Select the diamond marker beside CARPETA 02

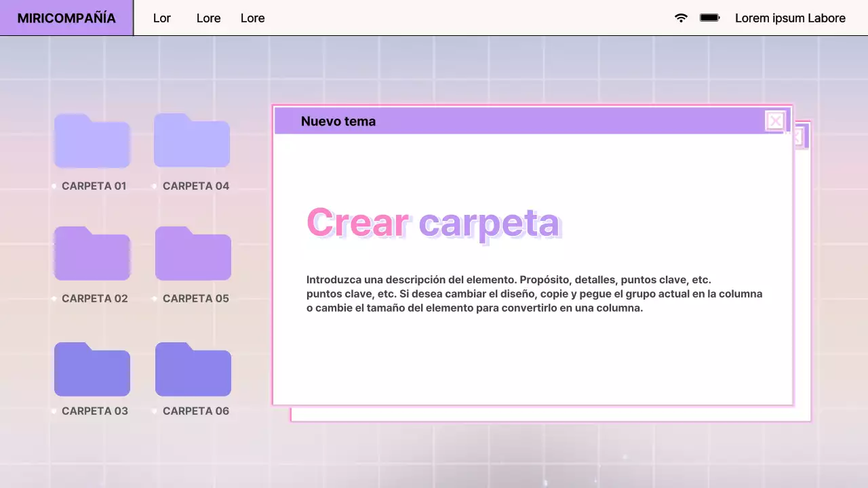pos(54,298)
